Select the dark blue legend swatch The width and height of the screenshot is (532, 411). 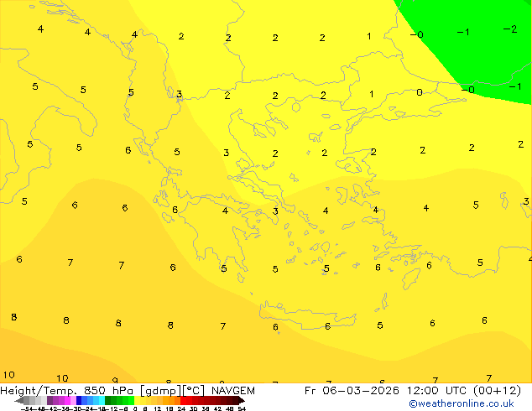pos(79,400)
